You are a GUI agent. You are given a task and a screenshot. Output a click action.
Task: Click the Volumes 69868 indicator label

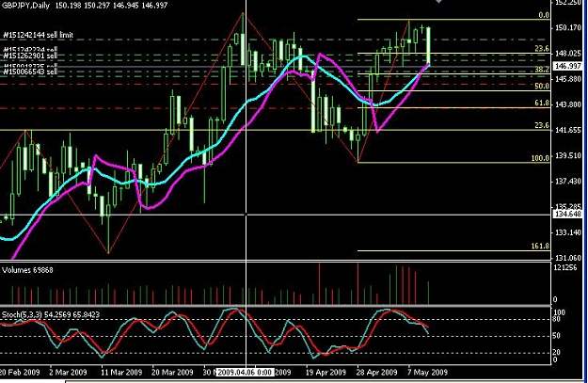point(27,270)
